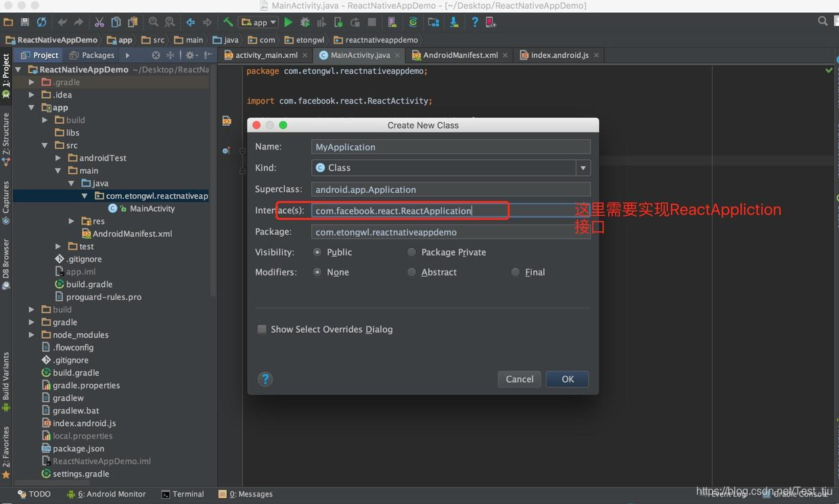Open the Terminal tool window

click(183, 494)
